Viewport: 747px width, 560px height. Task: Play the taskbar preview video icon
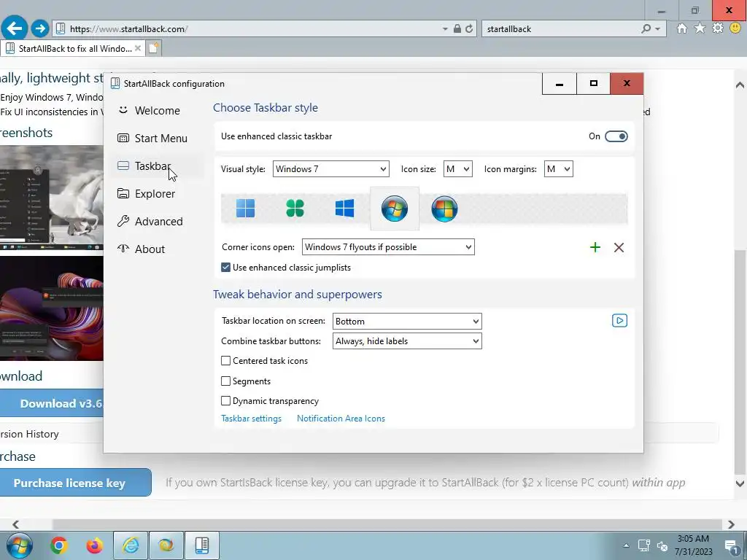coord(619,321)
